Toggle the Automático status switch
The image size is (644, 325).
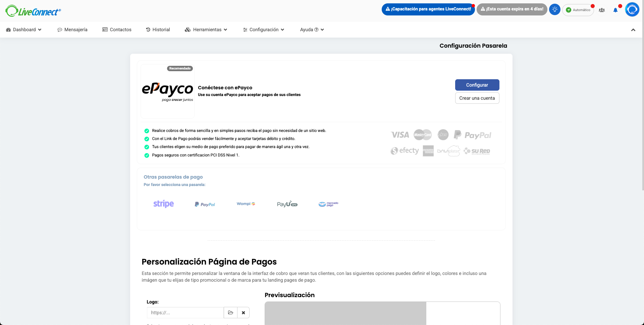[578, 10]
